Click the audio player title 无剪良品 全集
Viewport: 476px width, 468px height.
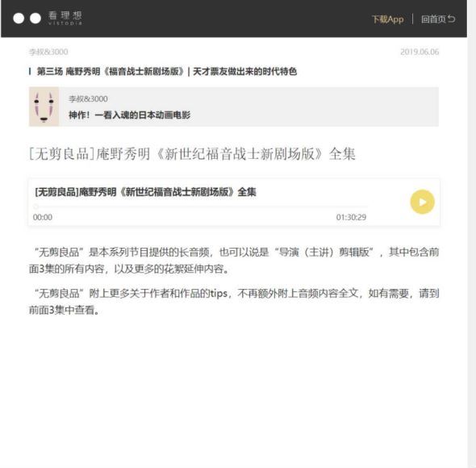click(x=145, y=192)
